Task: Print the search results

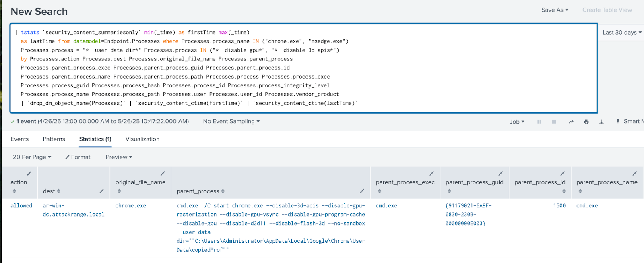Action: click(x=586, y=122)
